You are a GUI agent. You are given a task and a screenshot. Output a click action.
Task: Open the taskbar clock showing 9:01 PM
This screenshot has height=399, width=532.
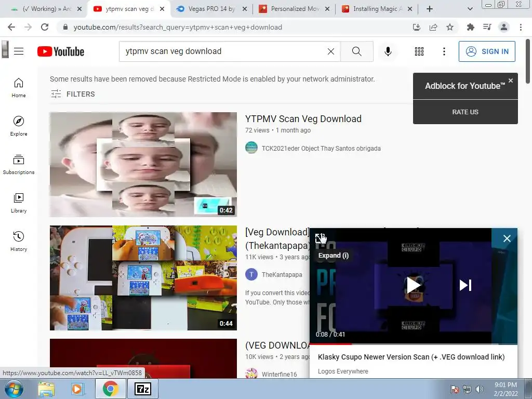(x=506, y=389)
